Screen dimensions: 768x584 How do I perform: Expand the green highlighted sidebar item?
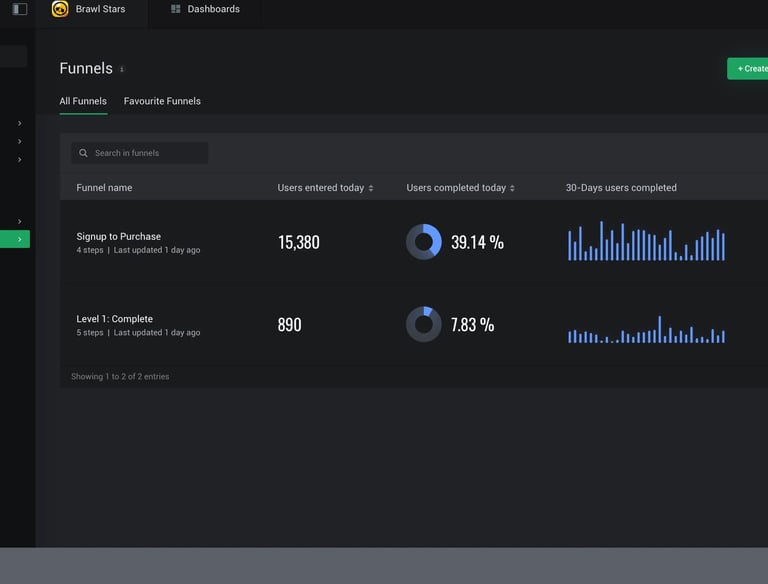pos(15,239)
